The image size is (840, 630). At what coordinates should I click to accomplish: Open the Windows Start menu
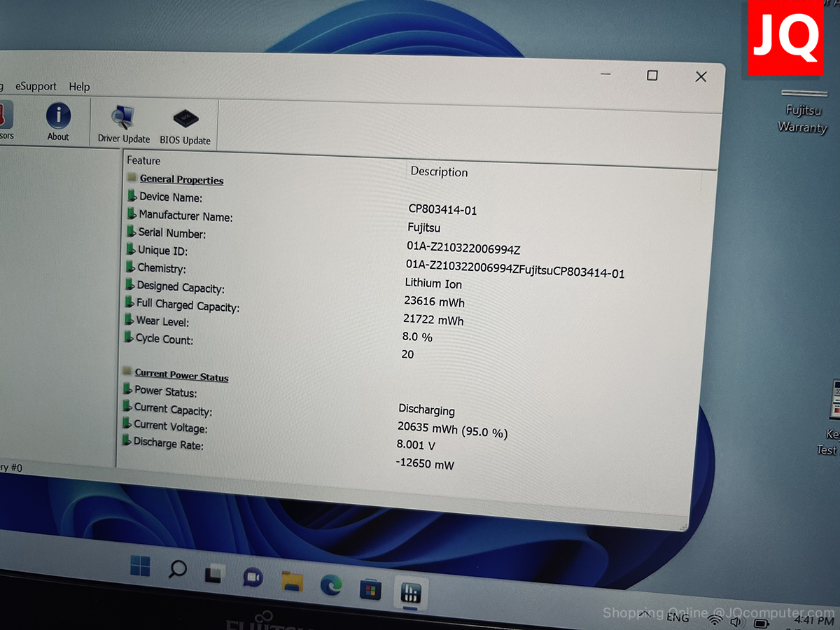140,566
